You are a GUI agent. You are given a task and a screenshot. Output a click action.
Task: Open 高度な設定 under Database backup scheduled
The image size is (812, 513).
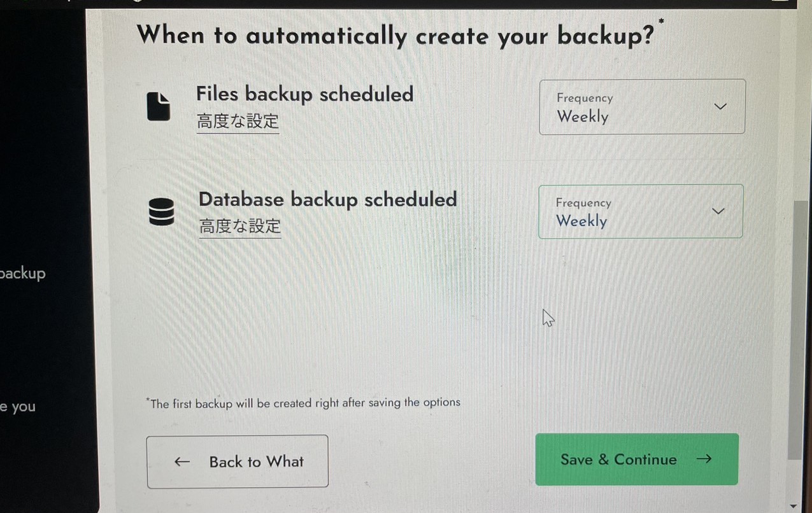click(x=239, y=226)
